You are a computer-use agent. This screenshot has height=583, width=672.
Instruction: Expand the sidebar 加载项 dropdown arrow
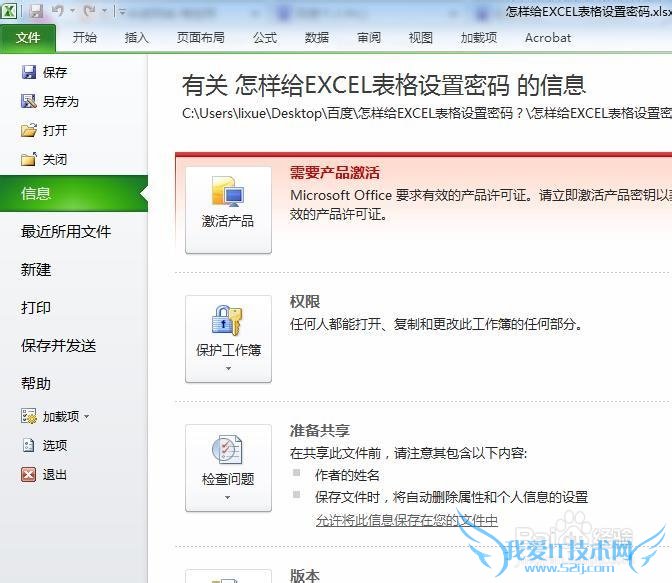pos(87,416)
